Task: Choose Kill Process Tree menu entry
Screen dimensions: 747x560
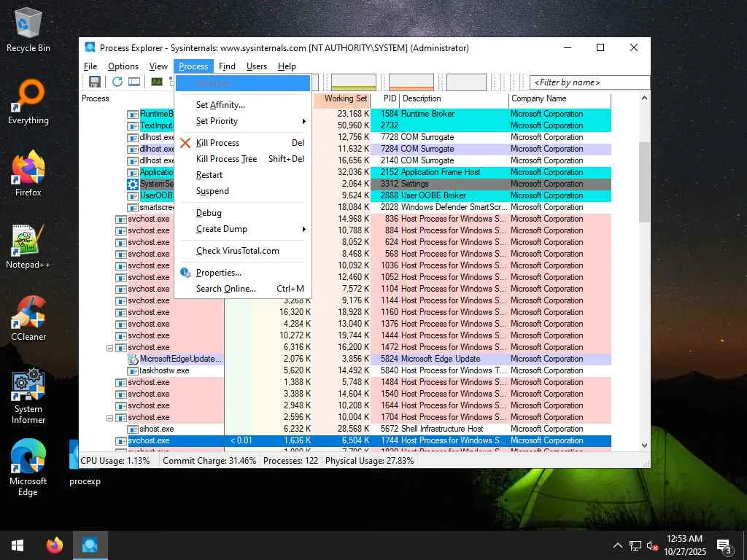Action: pyautogui.click(x=243, y=159)
